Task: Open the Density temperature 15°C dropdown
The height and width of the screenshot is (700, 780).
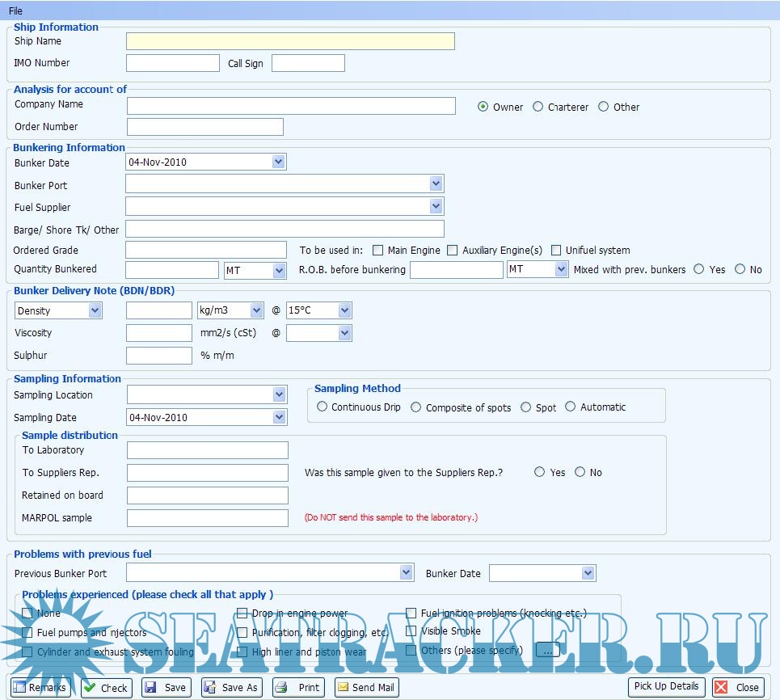Action: tap(344, 310)
